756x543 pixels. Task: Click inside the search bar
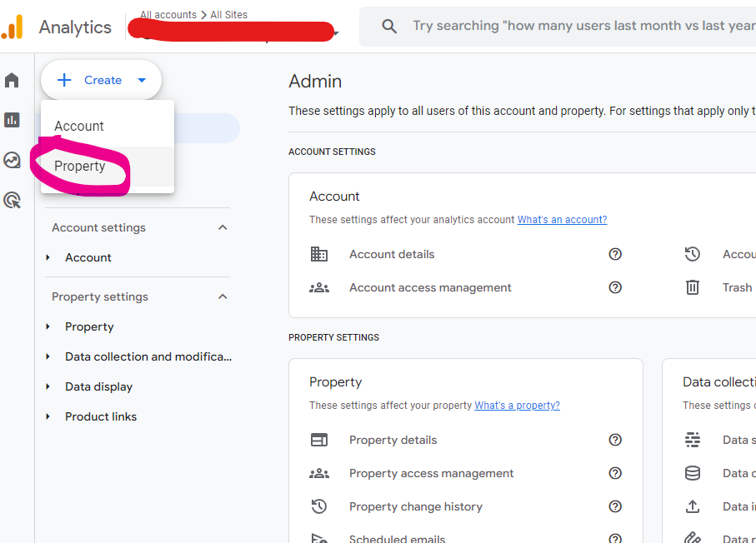click(583, 26)
